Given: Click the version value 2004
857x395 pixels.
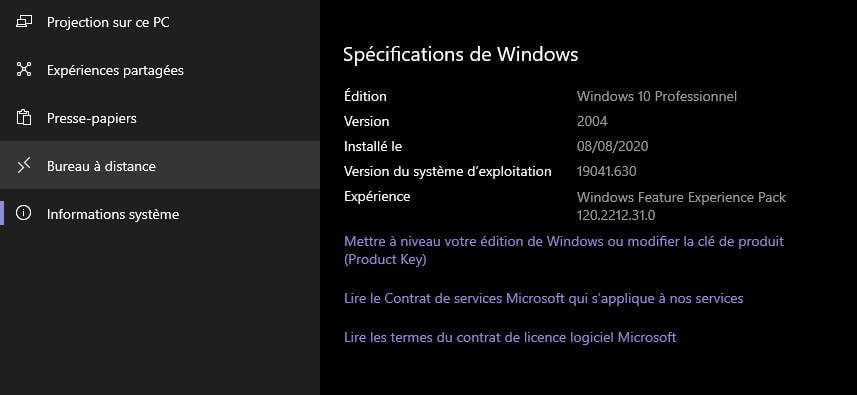Looking at the screenshot, I should [x=592, y=121].
